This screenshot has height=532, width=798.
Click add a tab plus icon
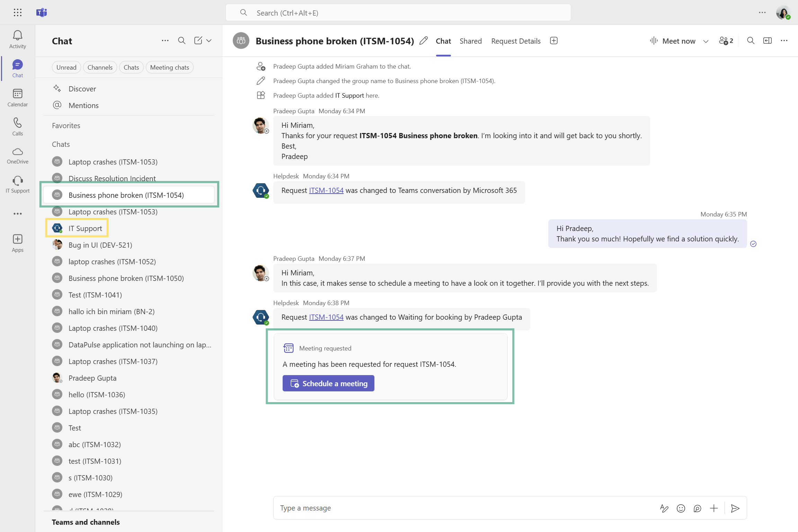pyautogui.click(x=554, y=41)
